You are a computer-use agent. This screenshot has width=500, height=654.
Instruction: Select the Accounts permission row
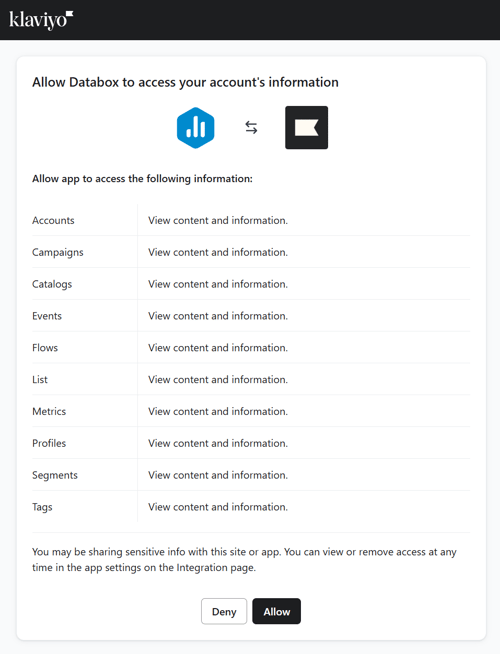click(x=251, y=220)
